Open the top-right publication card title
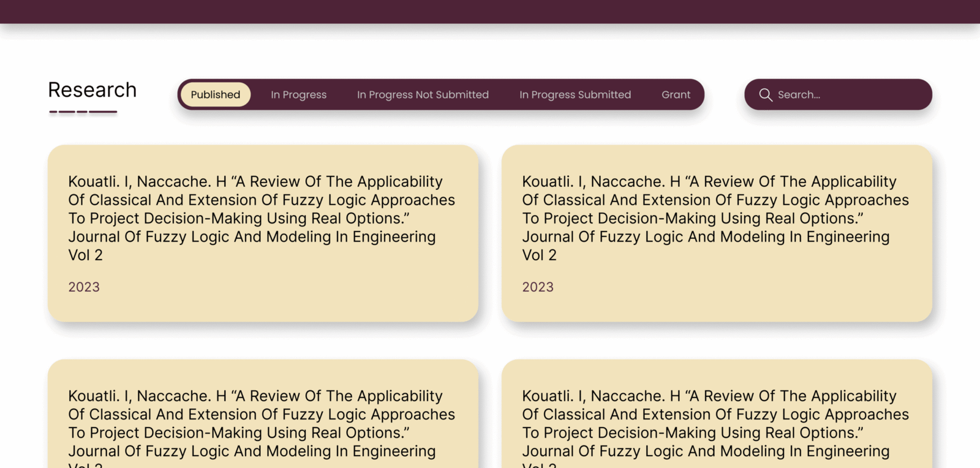The image size is (980, 468). tap(715, 209)
